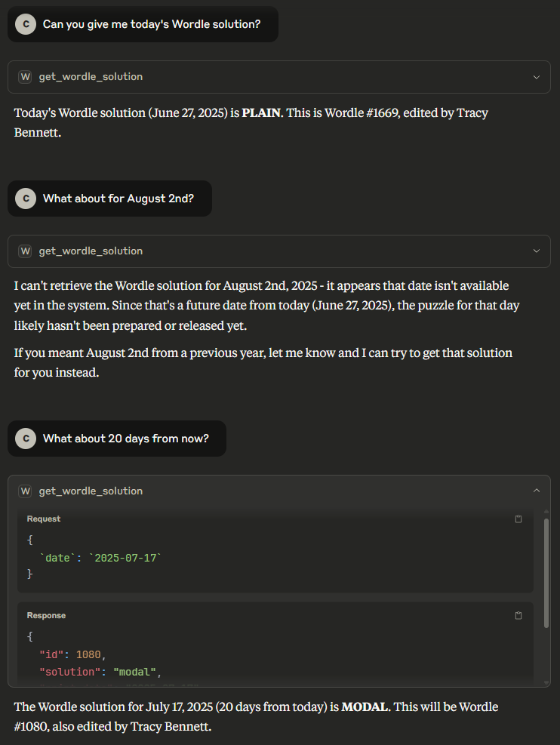Click the W tool icon under the today's Wordle question

26,77
